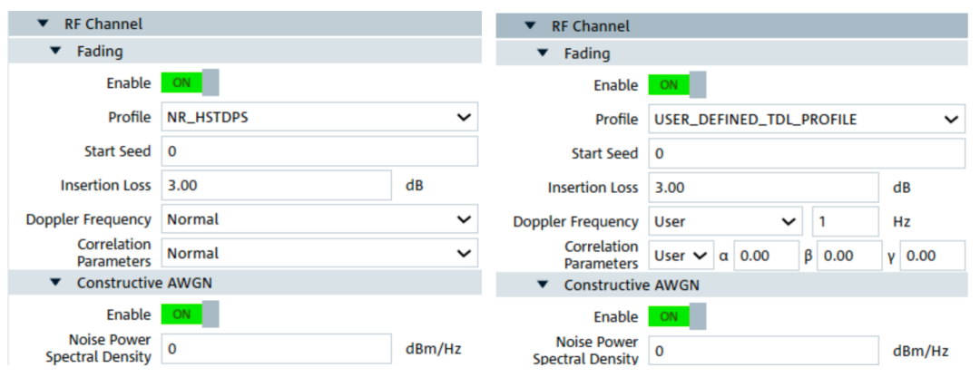Collapse the RF Channel section in left panel
This screenshot has height=387, width=980.
(43, 24)
